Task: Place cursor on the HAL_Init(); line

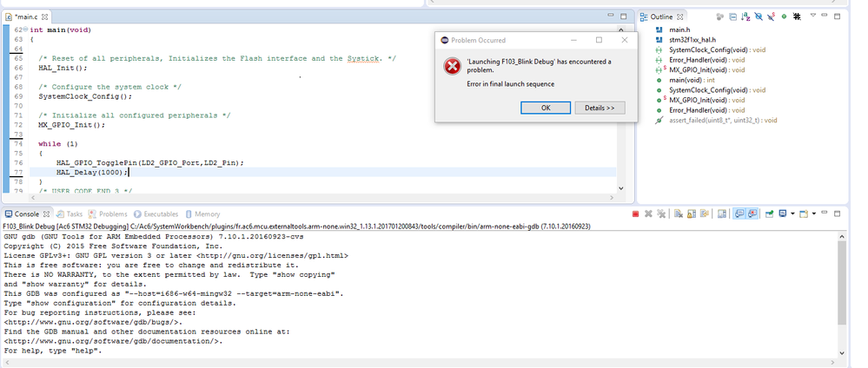Action: (x=63, y=68)
